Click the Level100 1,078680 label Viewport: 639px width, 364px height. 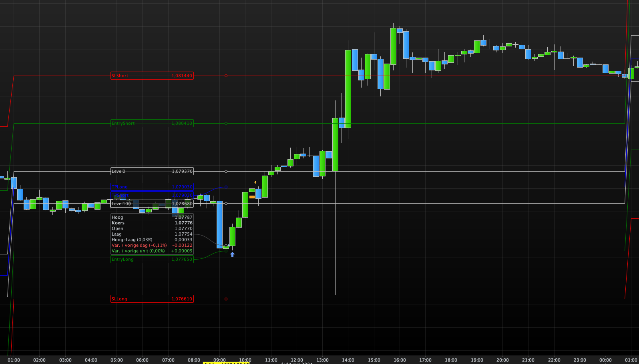(152, 204)
